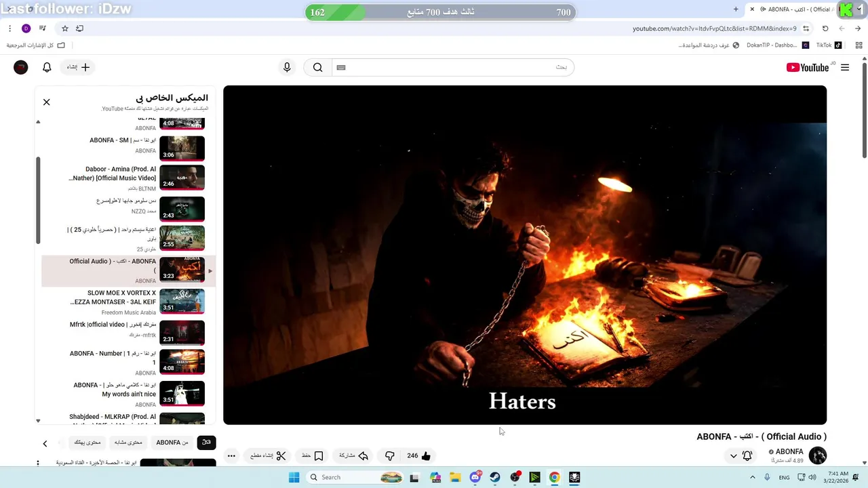Screen dimensions: 868x488
Task: Open the browser apps grid shortcut
Action: point(859,45)
